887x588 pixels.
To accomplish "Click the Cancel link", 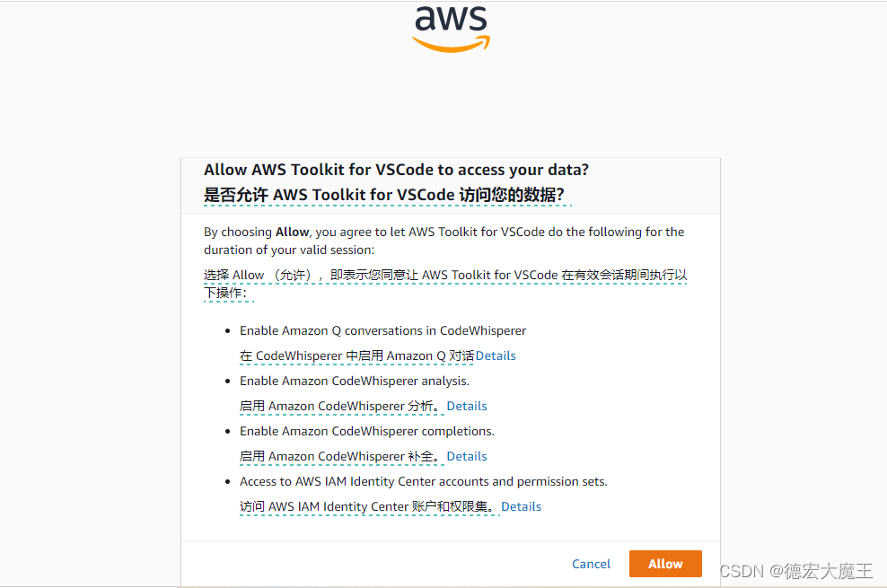I will pyautogui.click(x=591, y=564).
